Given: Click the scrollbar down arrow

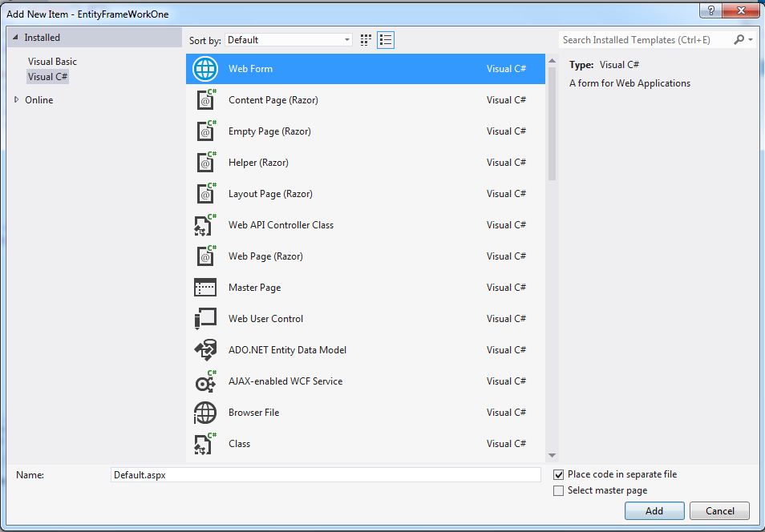Looking at the screenshot, I should pyautogui.click(x=552, y=455).
